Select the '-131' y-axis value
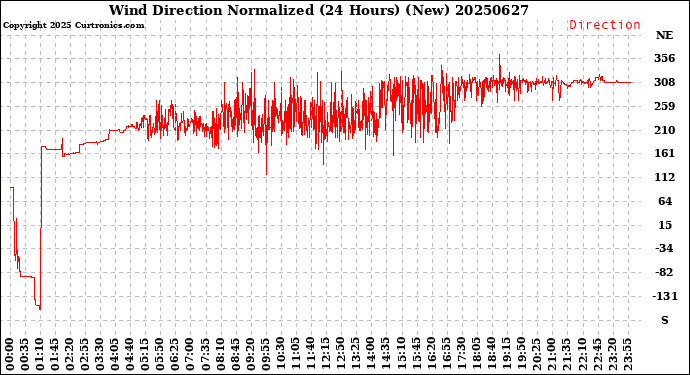 tap(664, 296)
